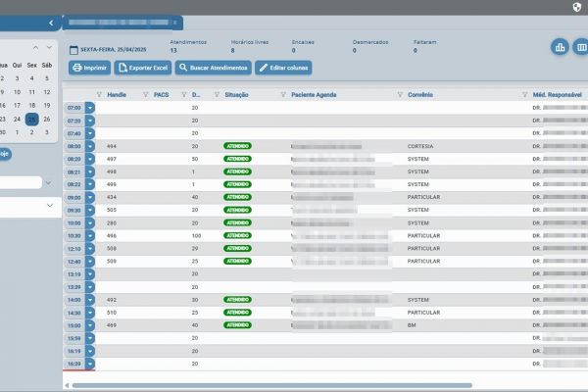The image size is (588, 392).
Task: Click ATENDIDO badge in handle 505 row
Action: click(237, 210)
